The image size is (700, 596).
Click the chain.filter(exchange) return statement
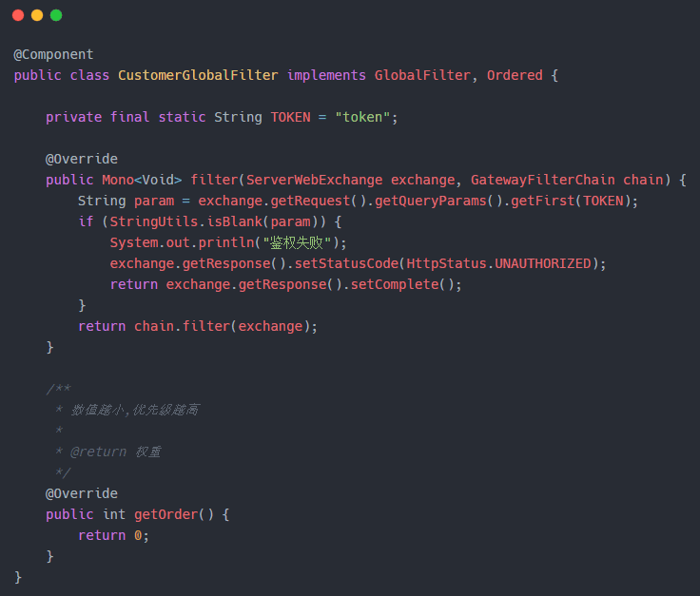(198, 326)
